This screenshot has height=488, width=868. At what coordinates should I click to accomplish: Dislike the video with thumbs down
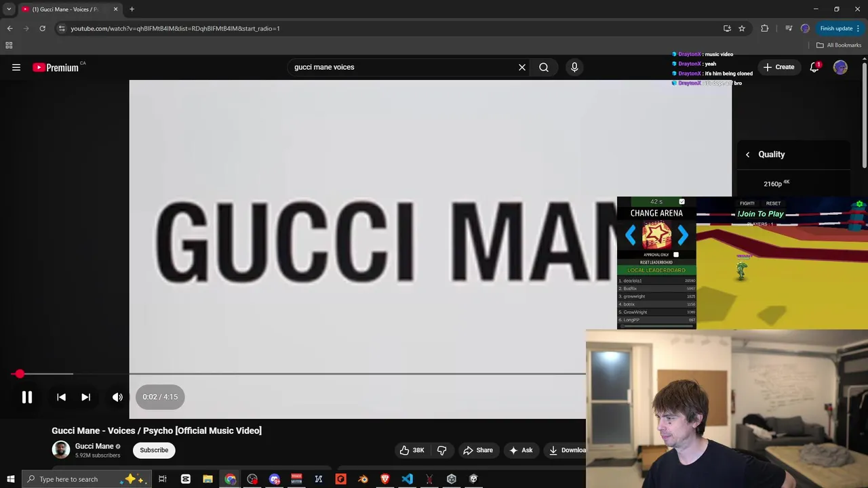(441, 450)
